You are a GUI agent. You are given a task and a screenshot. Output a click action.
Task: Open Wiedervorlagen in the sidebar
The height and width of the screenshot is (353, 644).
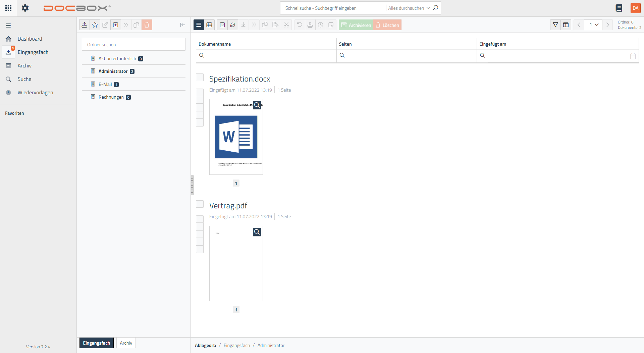[x=35, y=93]
